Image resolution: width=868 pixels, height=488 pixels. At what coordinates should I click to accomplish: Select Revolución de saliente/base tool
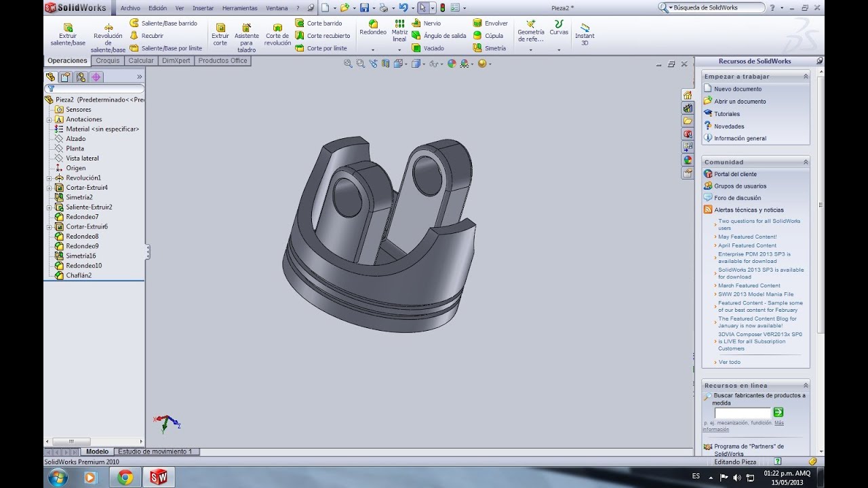point(108,38)
